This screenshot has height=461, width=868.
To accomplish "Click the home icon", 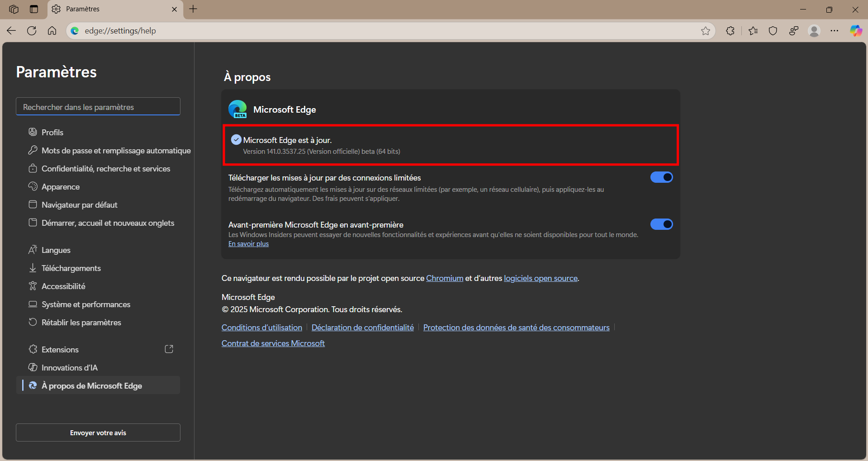I will pyautogui.click(x=52, y=31).
